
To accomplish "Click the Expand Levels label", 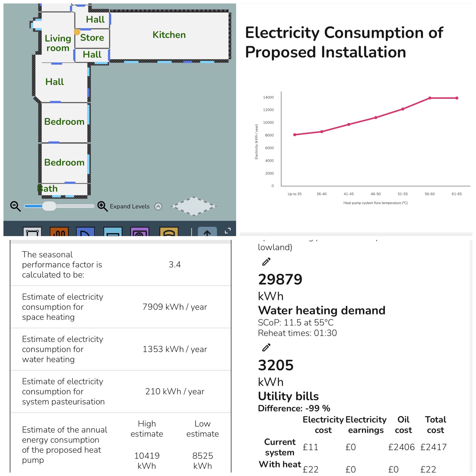I will 130,206.
